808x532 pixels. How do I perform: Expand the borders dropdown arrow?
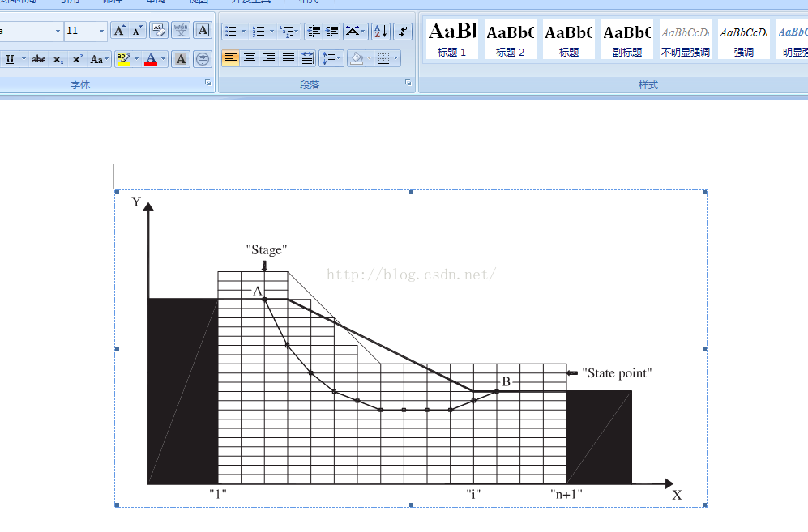point(395,58)
